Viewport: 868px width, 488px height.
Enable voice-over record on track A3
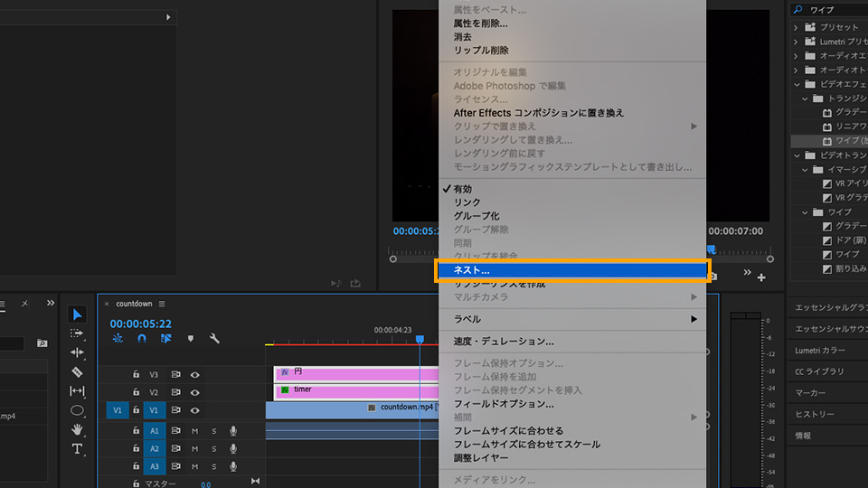click(233, 466)
